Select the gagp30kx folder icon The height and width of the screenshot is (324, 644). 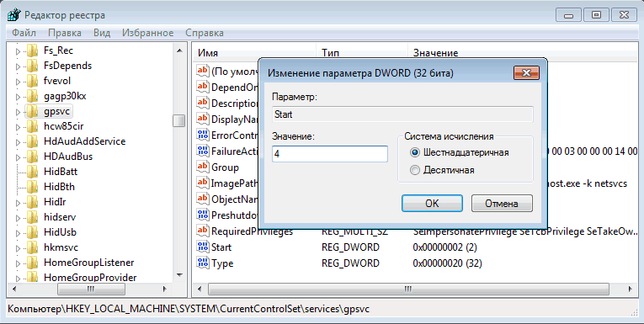[33, 97]
